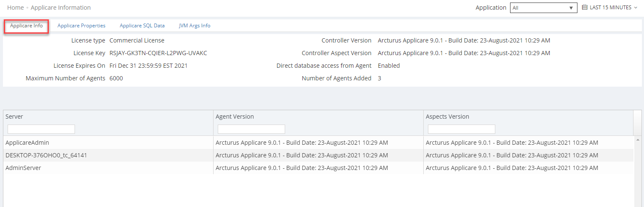Select the ApplicareAdmin server row
Viewport: 644px width, 207px height.
click(x=27, y=143)
